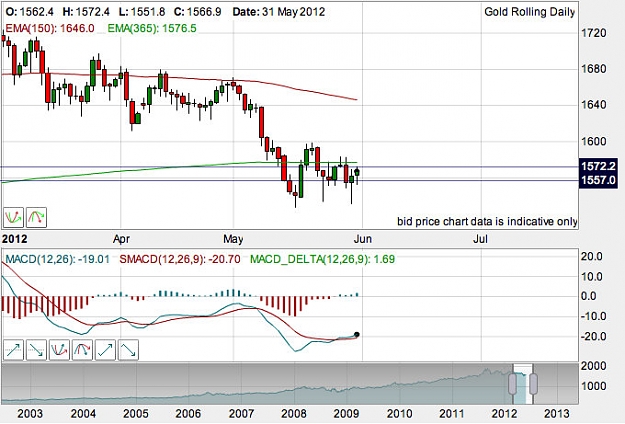Click the 1720 price axis label
625x424 pixels.
coord(594,33)
